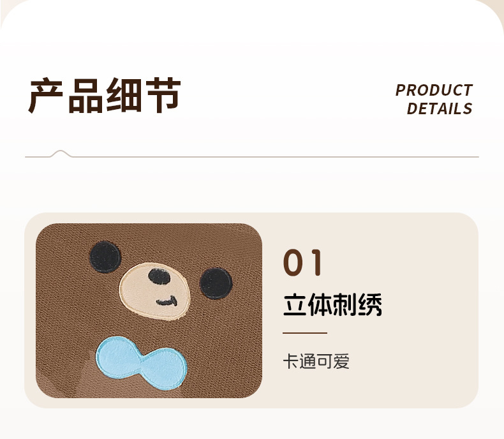Click the word PRODUCT in the title
Image resolution: width=504 pixels, height=439 pixels.
(x=434, y=90)
